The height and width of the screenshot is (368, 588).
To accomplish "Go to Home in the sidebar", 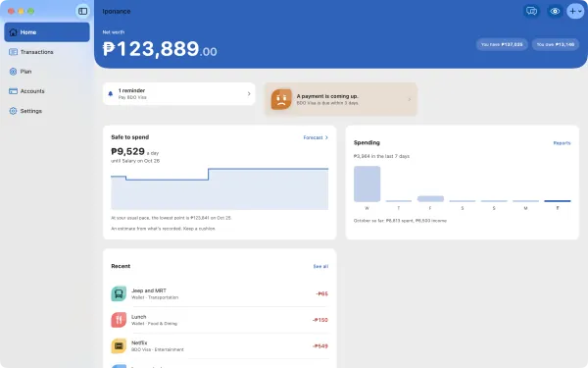I will pos(47,32).
